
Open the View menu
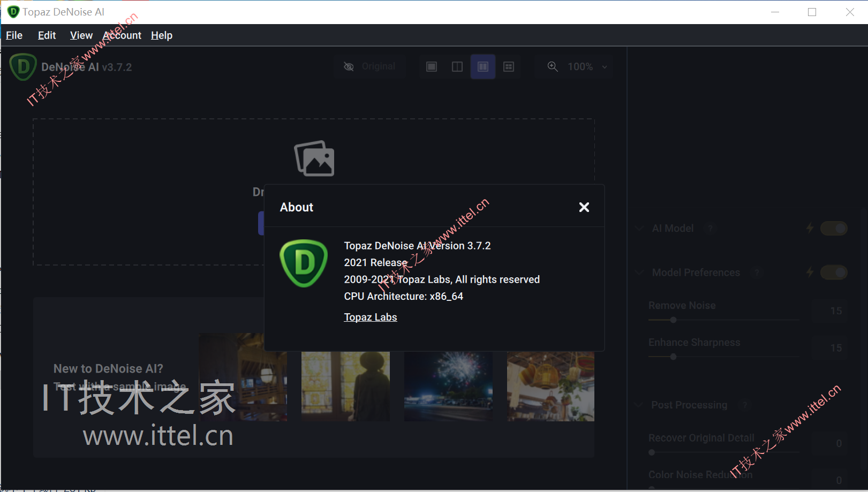pos(81,35)
